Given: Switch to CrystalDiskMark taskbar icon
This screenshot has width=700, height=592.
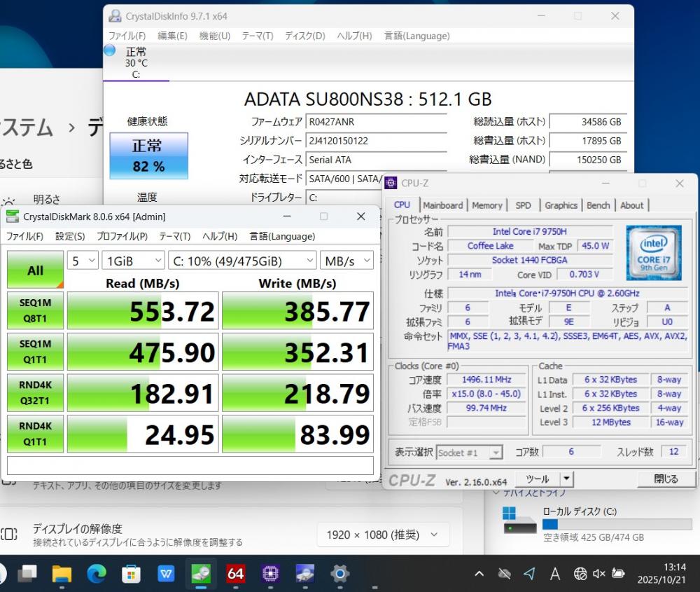Looking at the screenshot, I should pos(201,574).
